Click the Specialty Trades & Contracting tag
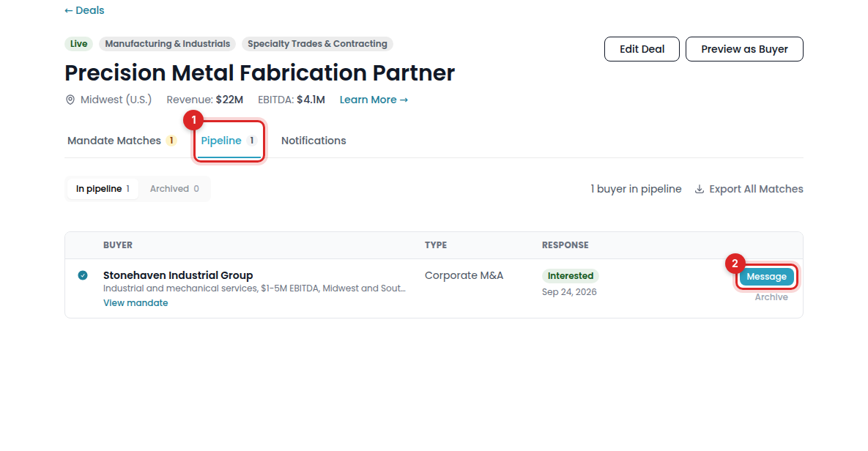The image size is (868, 451). click(317, 44)
